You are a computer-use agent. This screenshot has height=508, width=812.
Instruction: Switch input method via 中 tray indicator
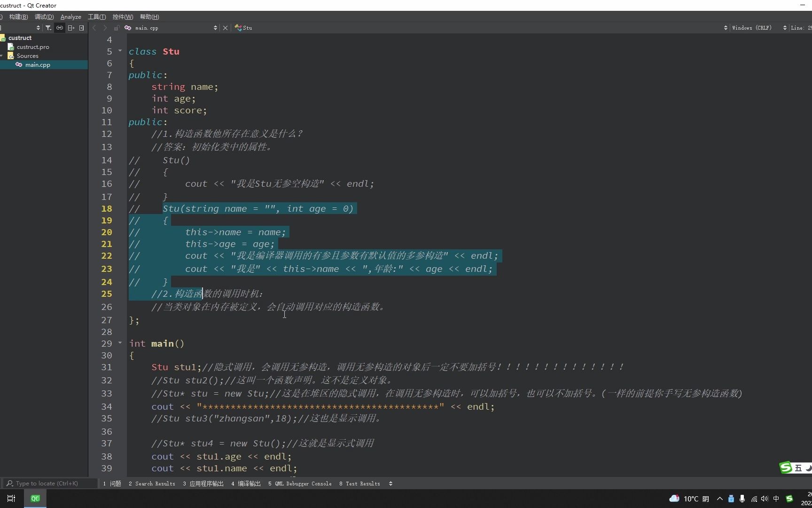(776, 499)
